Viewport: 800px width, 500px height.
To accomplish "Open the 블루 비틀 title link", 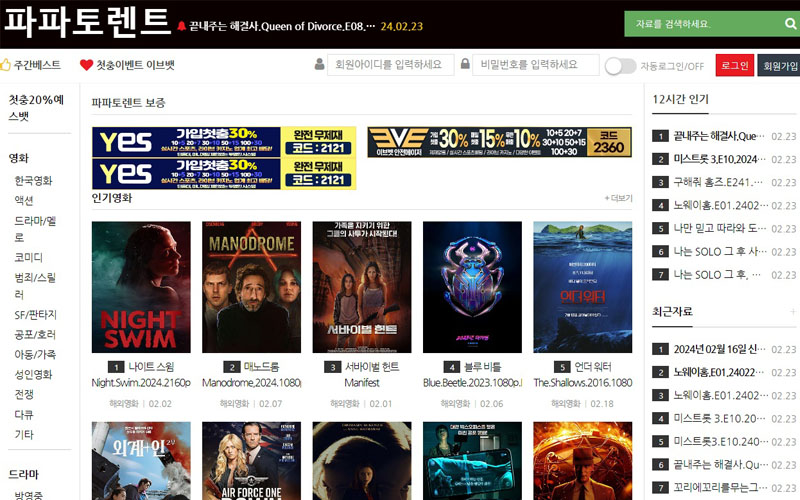I will 482,367.
